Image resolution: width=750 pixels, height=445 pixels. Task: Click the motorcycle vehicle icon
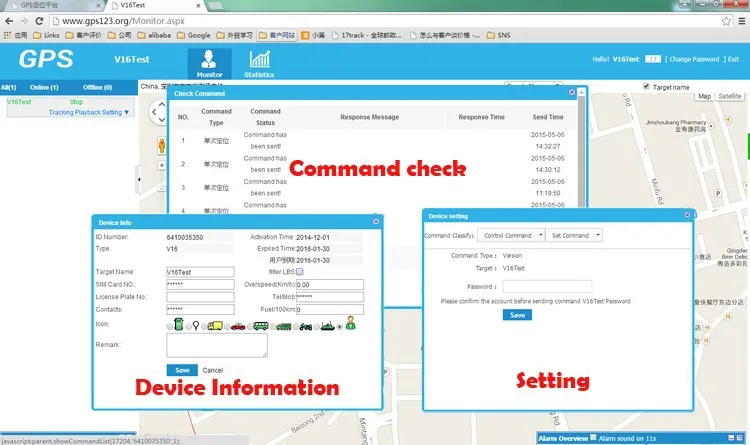pyautogui.click(x=306, y=327)
